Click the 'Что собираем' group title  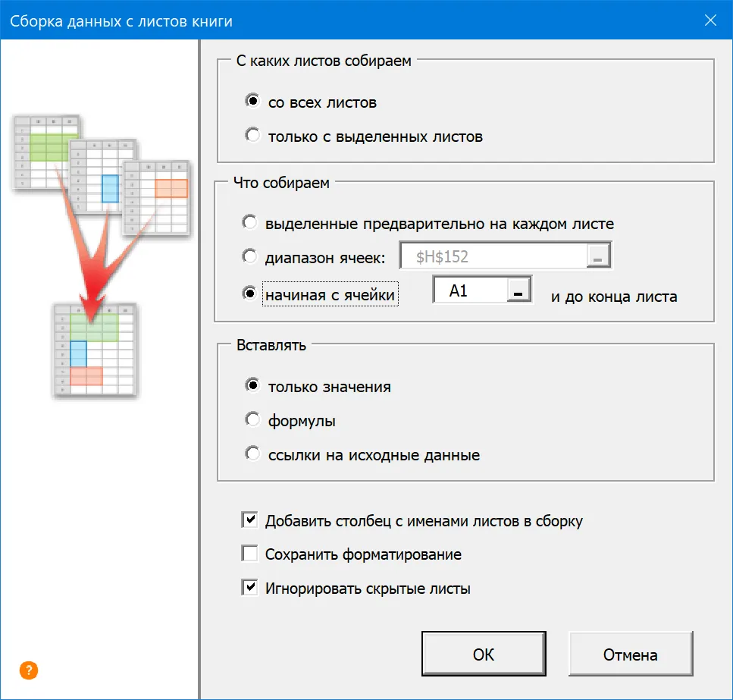(281, 183)
